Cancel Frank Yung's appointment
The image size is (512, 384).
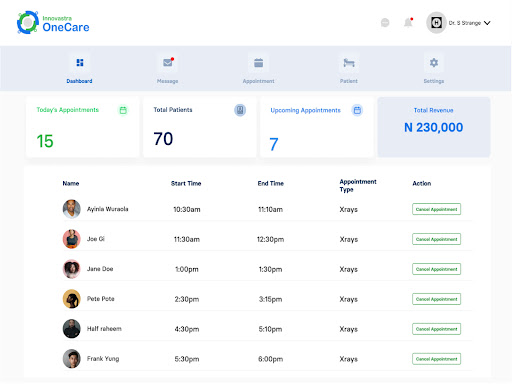[436, 359]
